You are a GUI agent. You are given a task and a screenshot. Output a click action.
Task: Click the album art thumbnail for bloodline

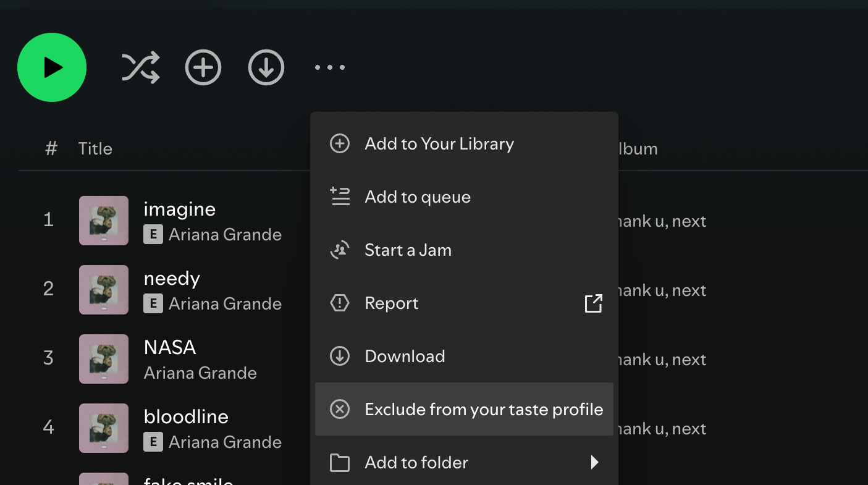coord(104,428)
